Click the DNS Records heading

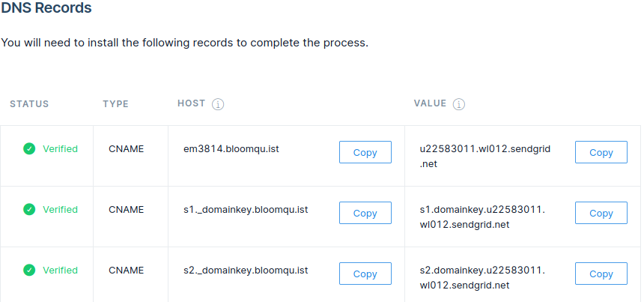point(46,7)
